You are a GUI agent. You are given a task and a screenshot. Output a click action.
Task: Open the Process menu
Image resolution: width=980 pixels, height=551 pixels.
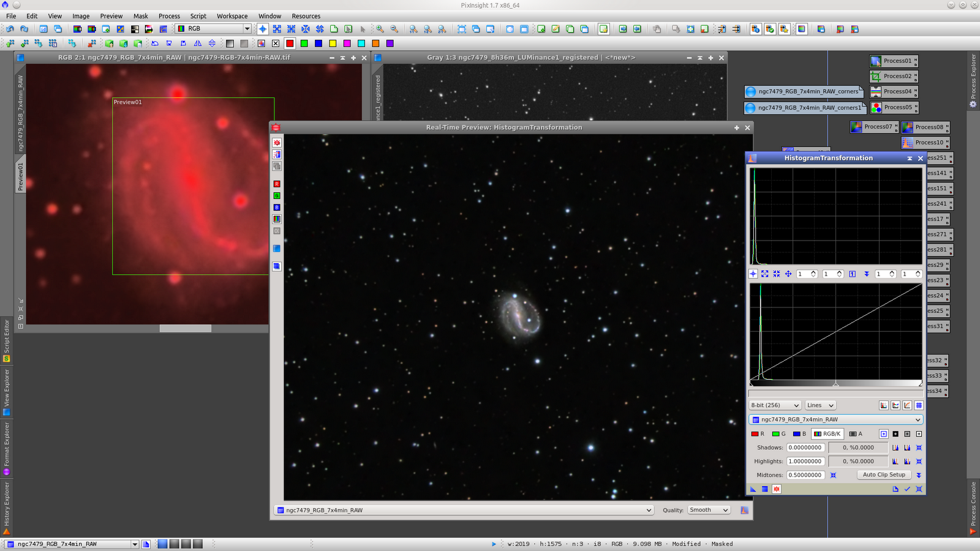[x=169, y=17]
